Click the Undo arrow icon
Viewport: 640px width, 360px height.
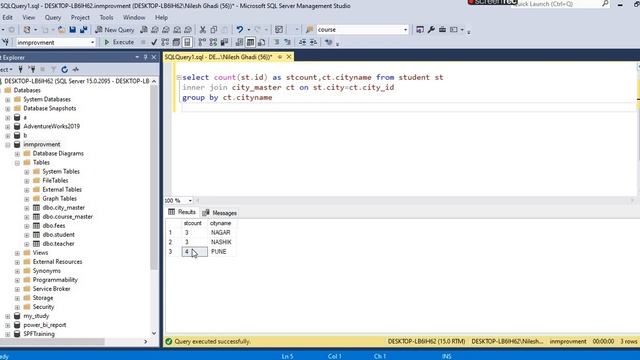(240, 30)
